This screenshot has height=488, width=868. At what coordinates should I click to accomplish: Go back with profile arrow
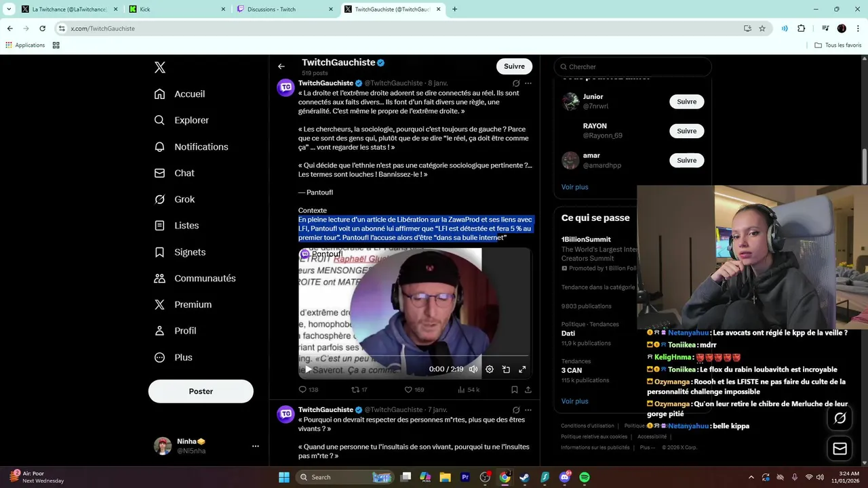click(x=281, y=66)
